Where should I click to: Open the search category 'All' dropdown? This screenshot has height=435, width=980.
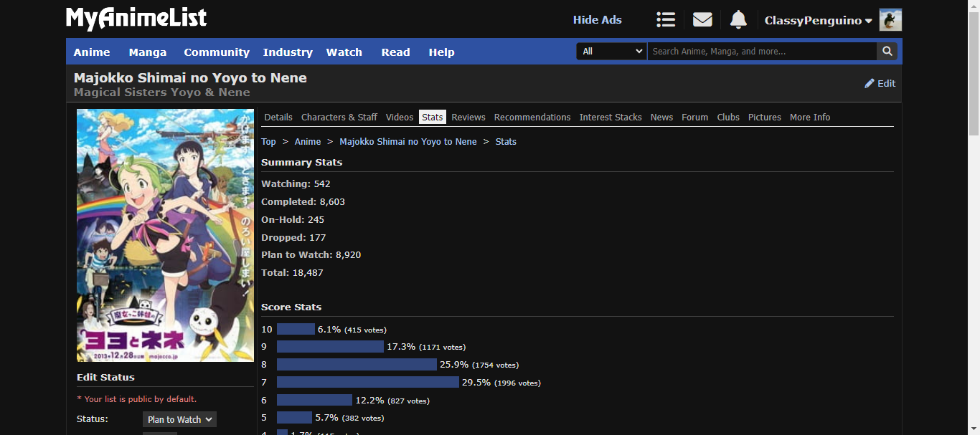click(612, 52)
